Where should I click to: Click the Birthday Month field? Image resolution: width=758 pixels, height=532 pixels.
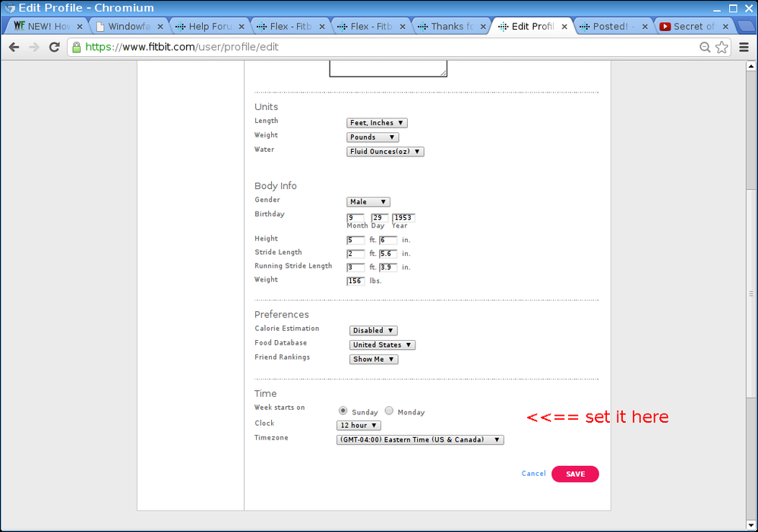pyautogui.click(x=355, y=218)
